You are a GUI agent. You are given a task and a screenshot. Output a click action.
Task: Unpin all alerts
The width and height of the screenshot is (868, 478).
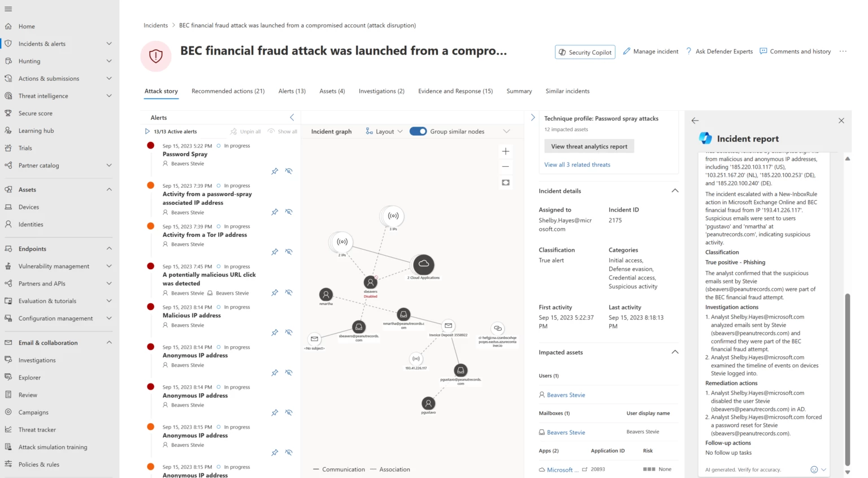(246, 131)
